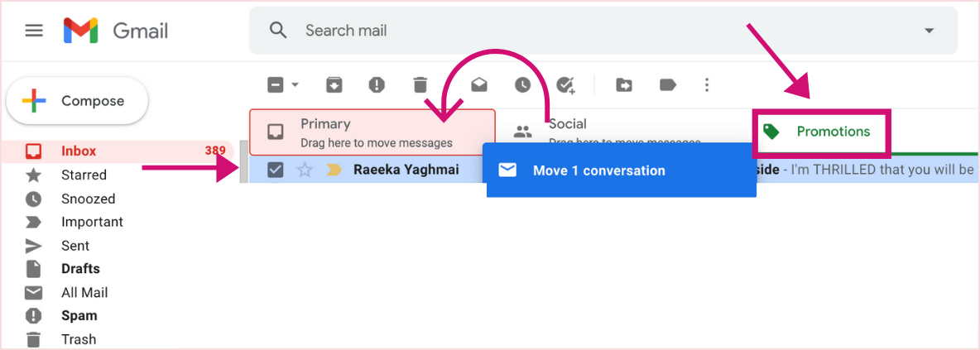Snooze with the clock toolbar icon
Screen dimensions: 980x350
pos(522,85)
